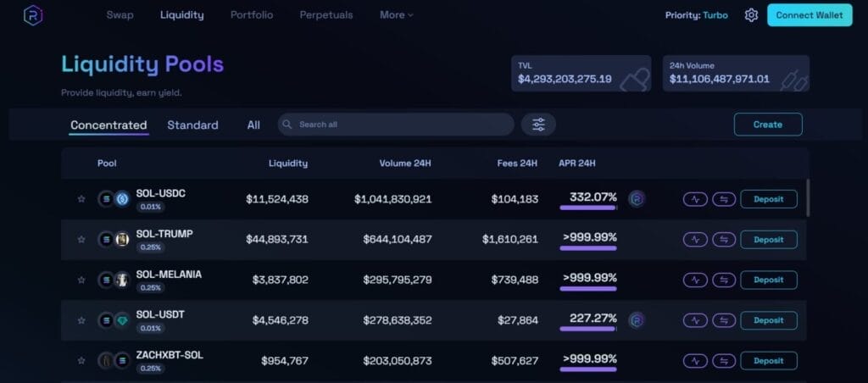This screenshot has width=868, height=383.
Task: Click the SOL-TRUMP token pair icons
Action: coord(114,239)
